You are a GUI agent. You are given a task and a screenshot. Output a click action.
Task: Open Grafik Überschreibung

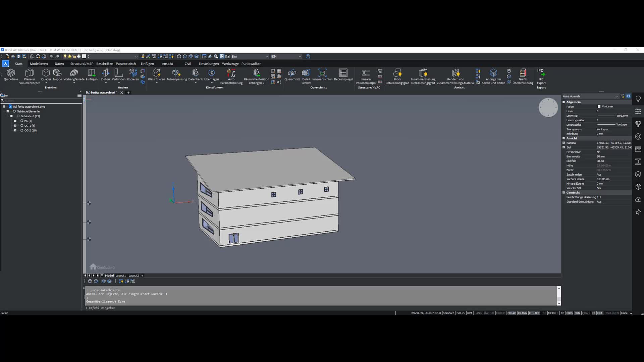click(x=523, y=76)
